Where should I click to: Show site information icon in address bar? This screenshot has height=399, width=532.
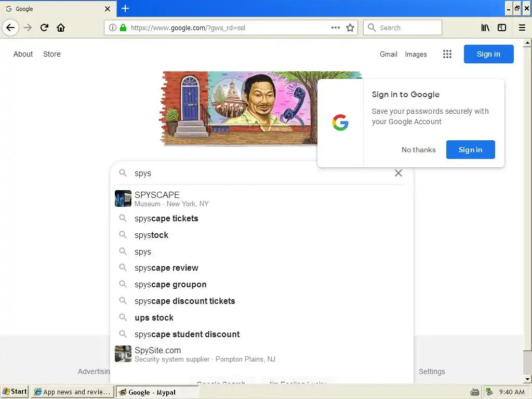coord(113,28)
